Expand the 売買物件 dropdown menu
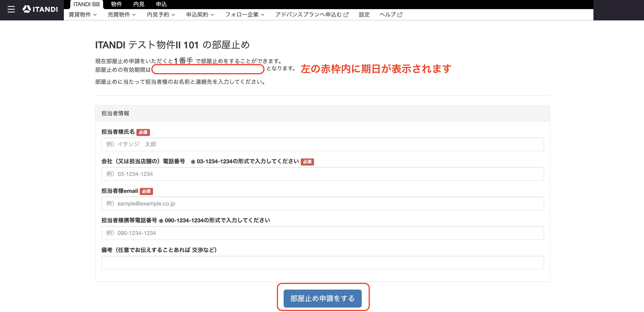The width and height of the screenshot is (644, 312). (122, 15)
